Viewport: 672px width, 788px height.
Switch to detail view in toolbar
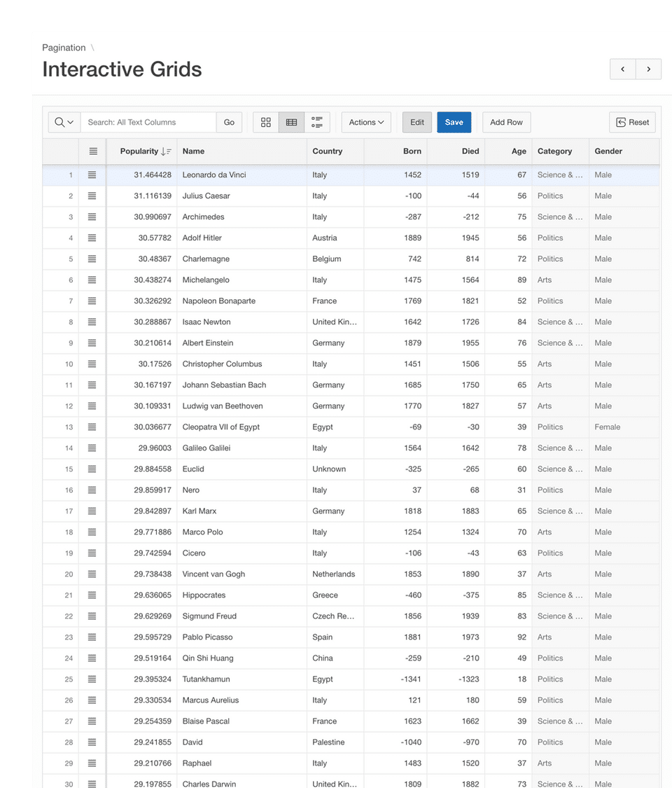point(317,122)
